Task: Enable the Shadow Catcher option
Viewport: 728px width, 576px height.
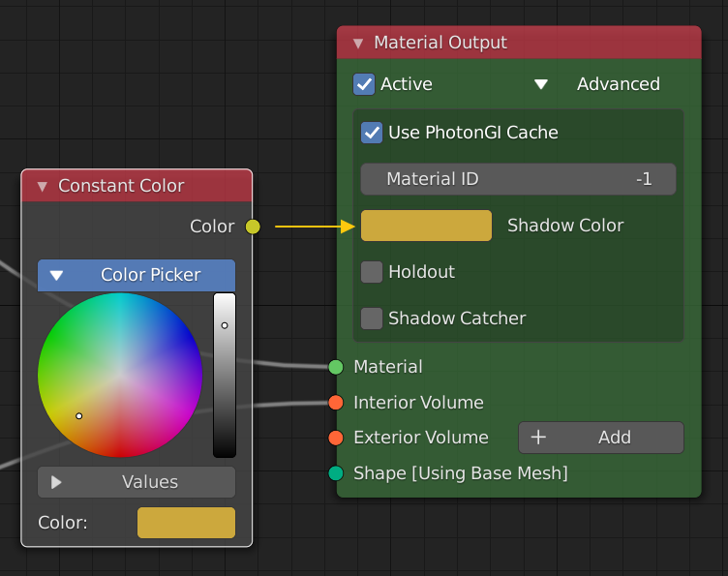Action: tap(372, 318)
